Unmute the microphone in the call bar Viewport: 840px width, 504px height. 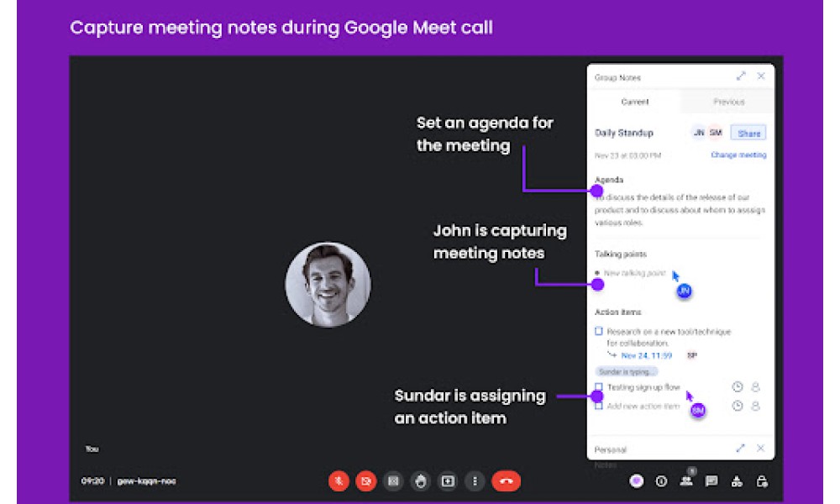[x=339, y=481]
